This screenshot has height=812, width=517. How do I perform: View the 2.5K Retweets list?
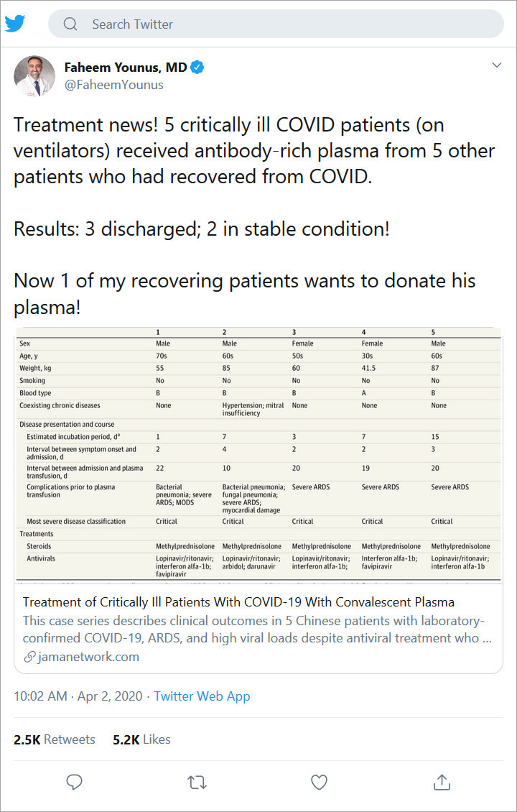point(55,739)
